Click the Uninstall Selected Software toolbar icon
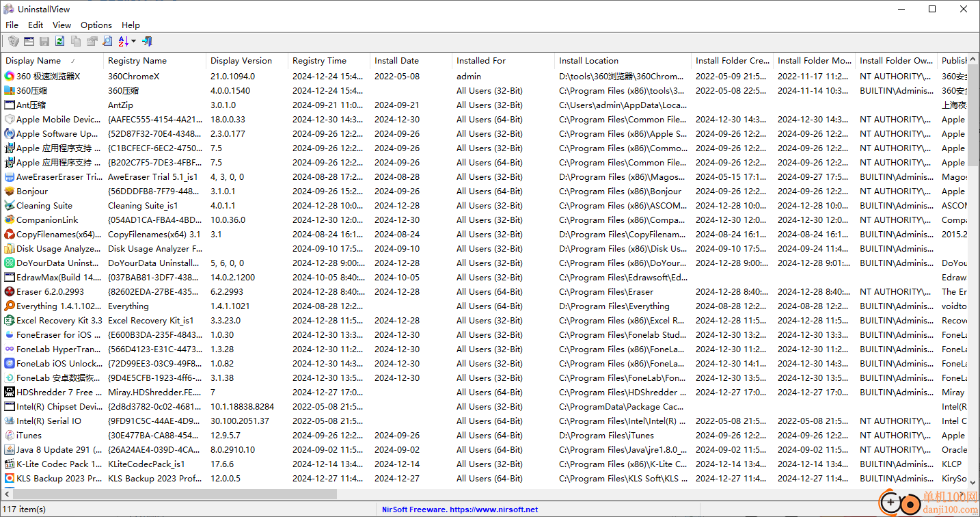The image size is (980, 517). pyautogui.click(x=13, y=42)
